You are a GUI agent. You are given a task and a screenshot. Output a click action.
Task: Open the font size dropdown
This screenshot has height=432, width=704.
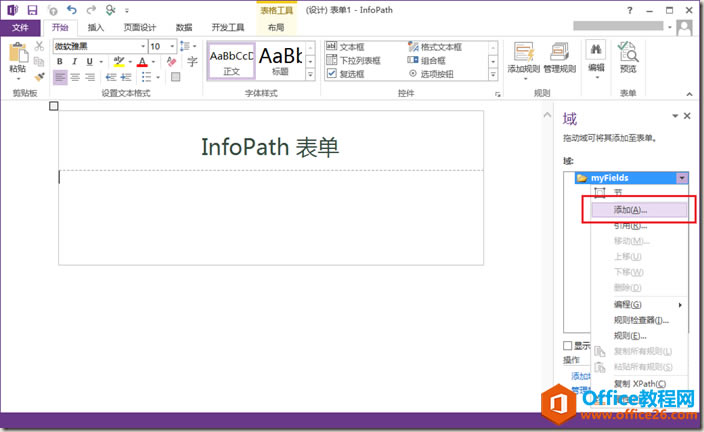tap(171, 46)
